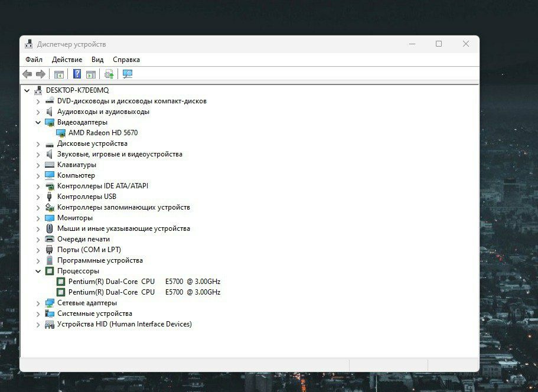Collapse the DESKTOP-K7DE0MQ root node

[27, 90]
